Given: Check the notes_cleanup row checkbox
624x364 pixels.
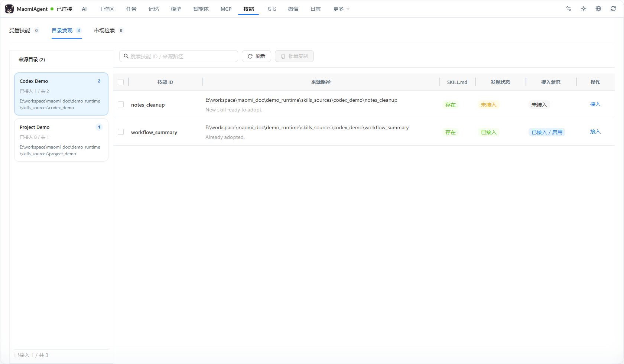Looking at the screenshot, I should 121,104.
